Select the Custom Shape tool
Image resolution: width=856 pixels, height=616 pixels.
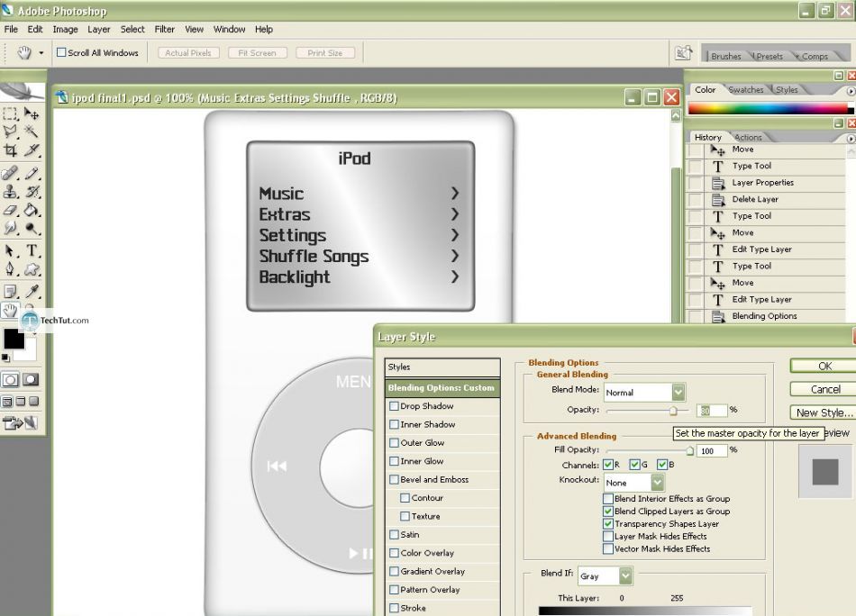click(x=32, y=269)
